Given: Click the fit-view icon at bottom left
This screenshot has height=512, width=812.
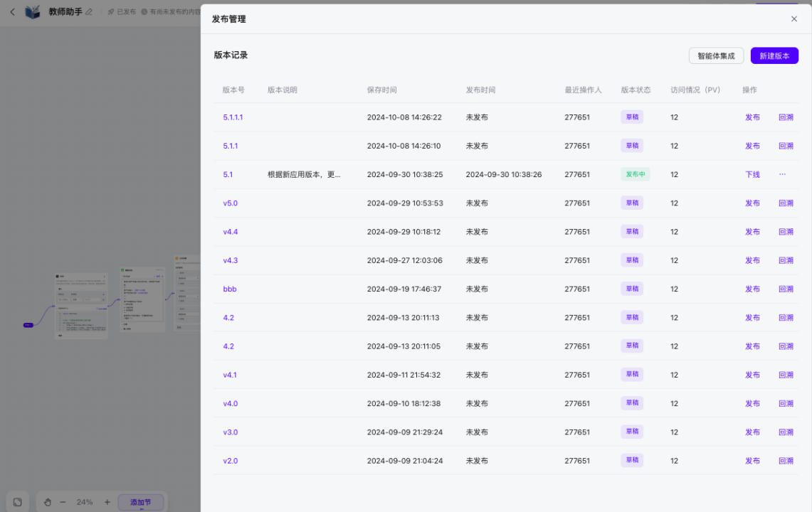Looking at the screenshot, I should (18, 502).
